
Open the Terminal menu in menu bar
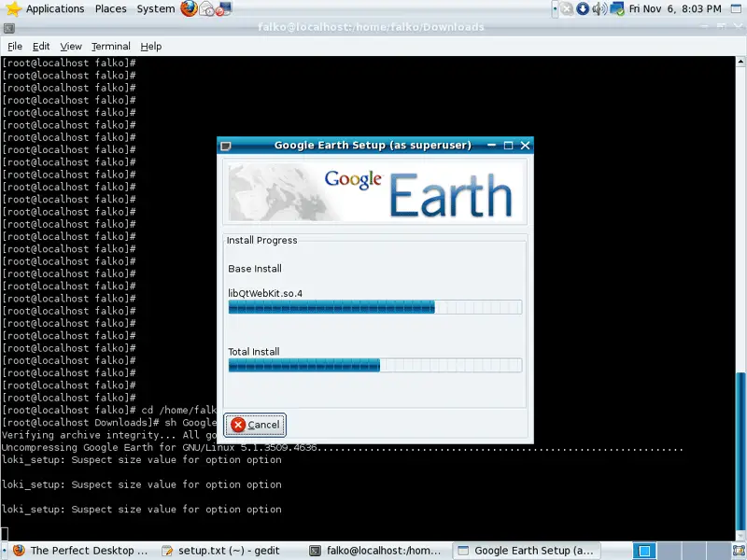click(110, 46)
